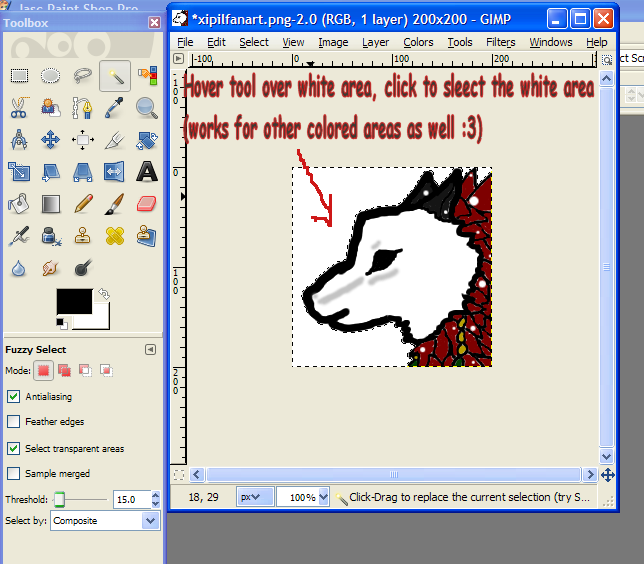
Task: Select the Rectangle Select tool
Action: click(19, 76)
